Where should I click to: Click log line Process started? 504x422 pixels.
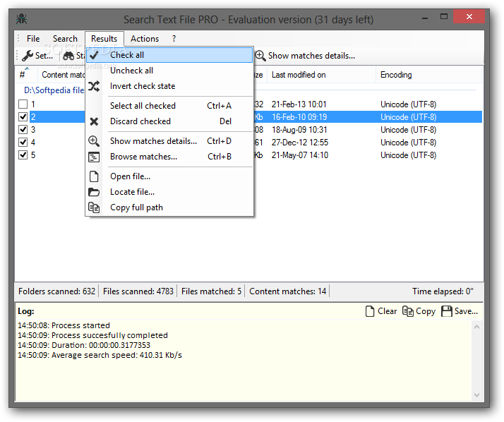click(x=64, y=325)
